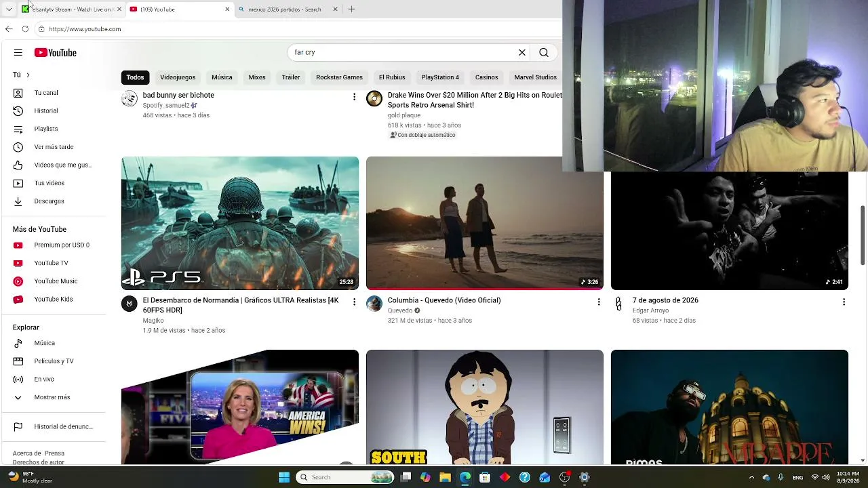Filter by the 'El Rubius' chip

click(x=392, y=77)
